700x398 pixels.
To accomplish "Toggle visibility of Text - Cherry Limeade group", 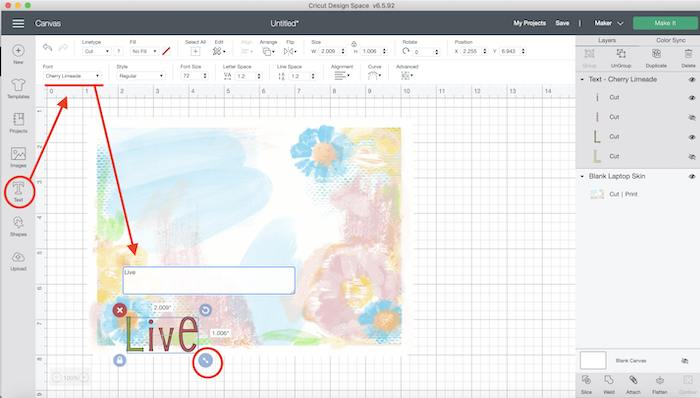I will coord(692,79).
